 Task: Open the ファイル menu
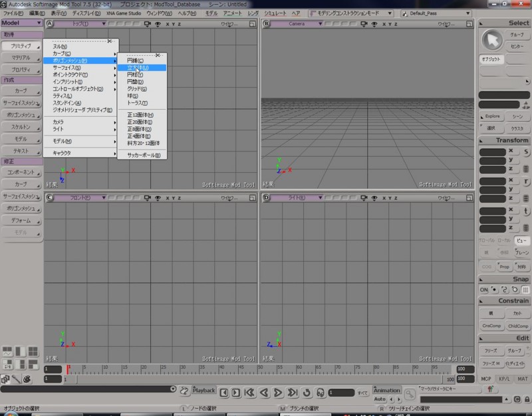[13, 13]
